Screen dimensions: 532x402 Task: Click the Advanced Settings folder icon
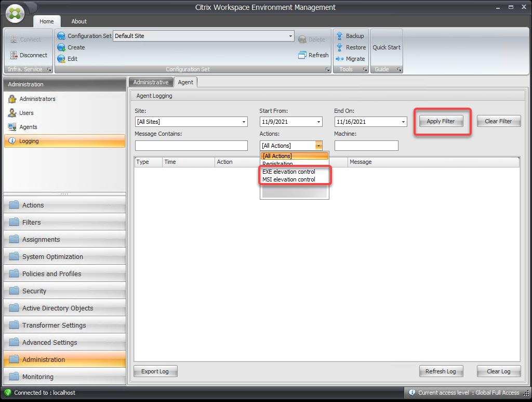[14, 342]
